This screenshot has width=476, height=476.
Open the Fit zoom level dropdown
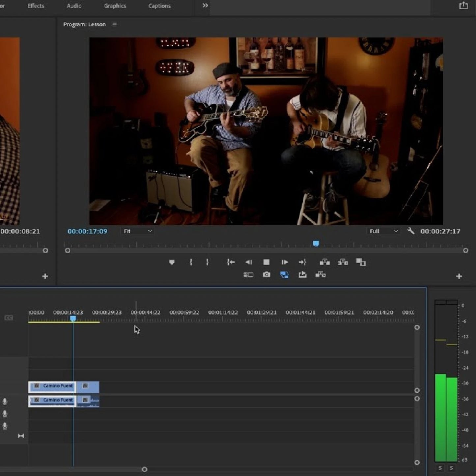point(138,231)
